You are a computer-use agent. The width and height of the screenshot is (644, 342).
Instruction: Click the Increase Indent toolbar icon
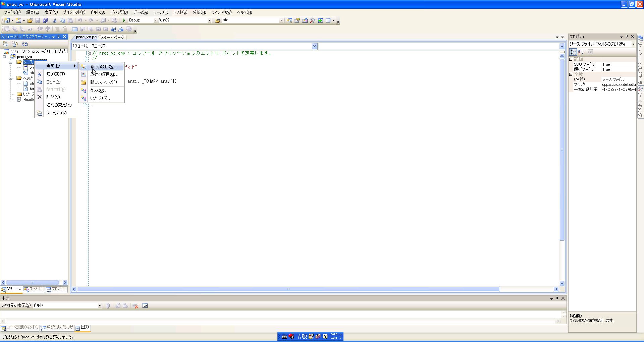click(x=48, y=29)
